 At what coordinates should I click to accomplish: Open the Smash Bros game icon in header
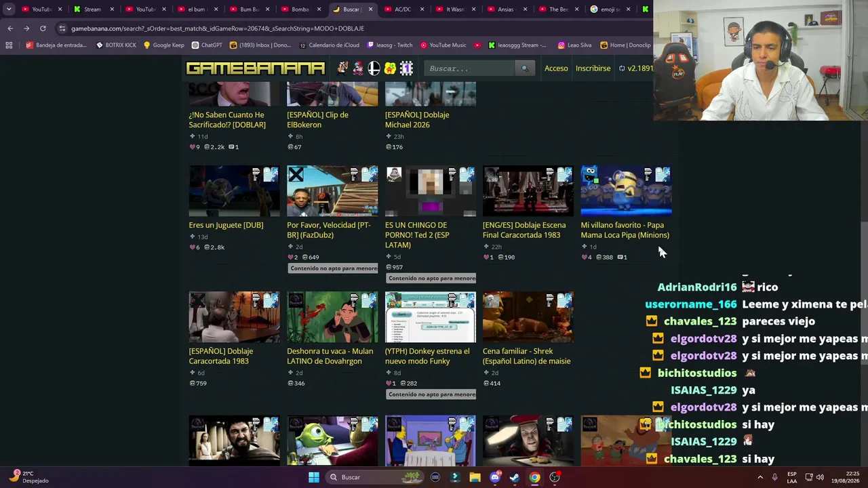[x=374, y=68]
